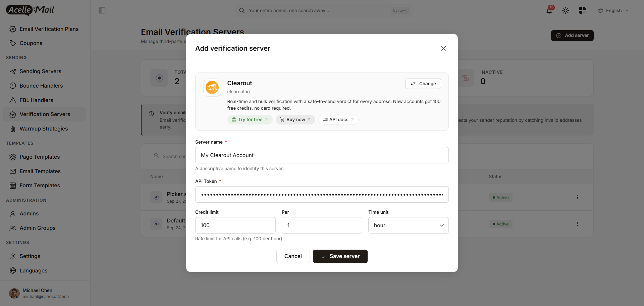Click the Status column header
This screenshot has height=306, width=644.
point(495,177)
